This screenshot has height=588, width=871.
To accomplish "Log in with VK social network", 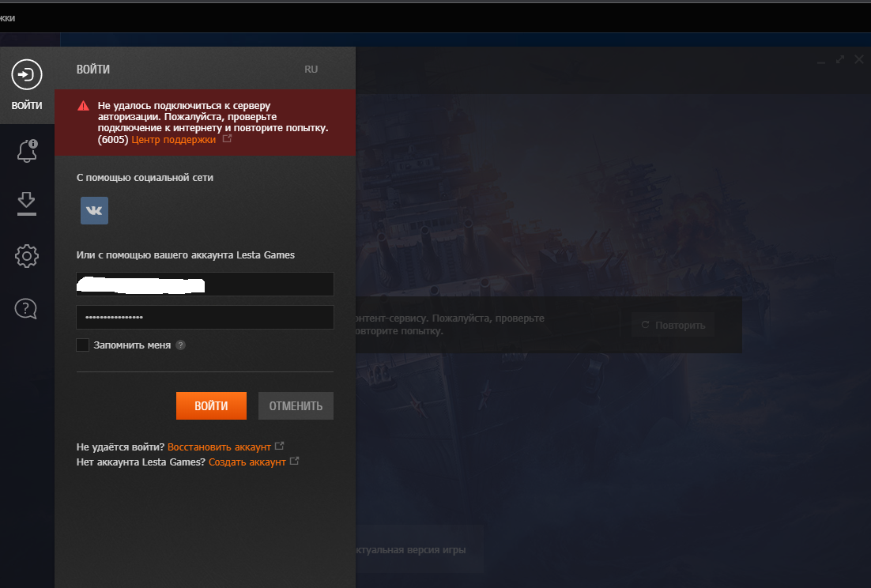I will click(94, 210).
